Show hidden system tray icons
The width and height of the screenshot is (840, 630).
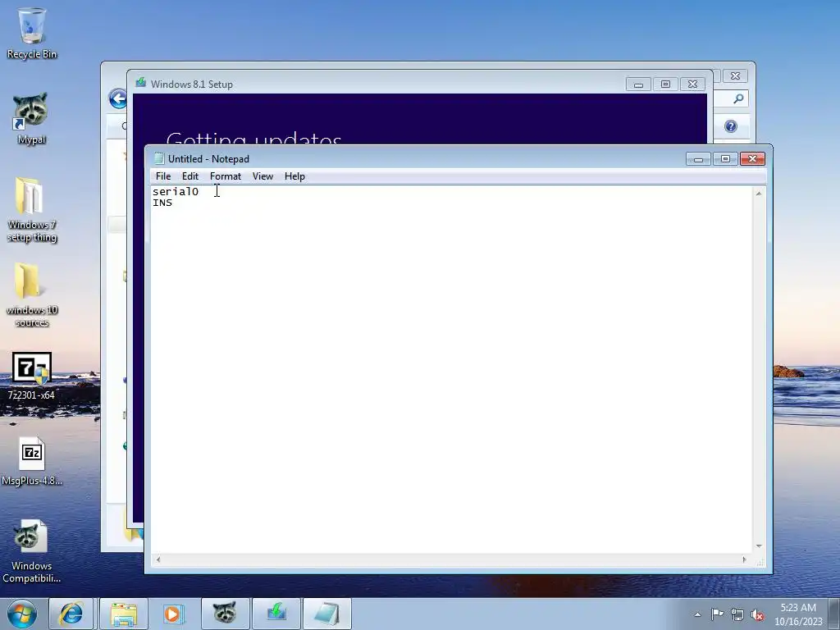697,614
